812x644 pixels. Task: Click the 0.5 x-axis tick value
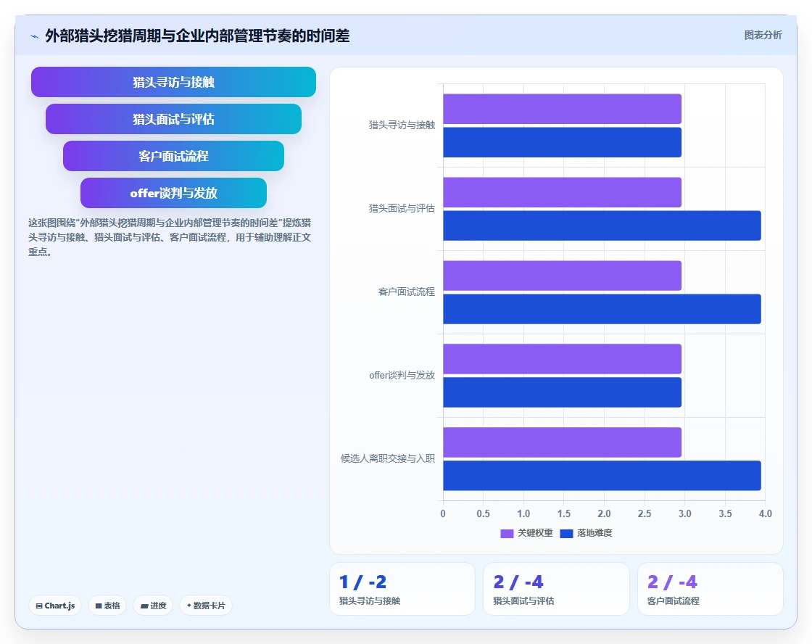pyautogui.click(x=483, y=513)
